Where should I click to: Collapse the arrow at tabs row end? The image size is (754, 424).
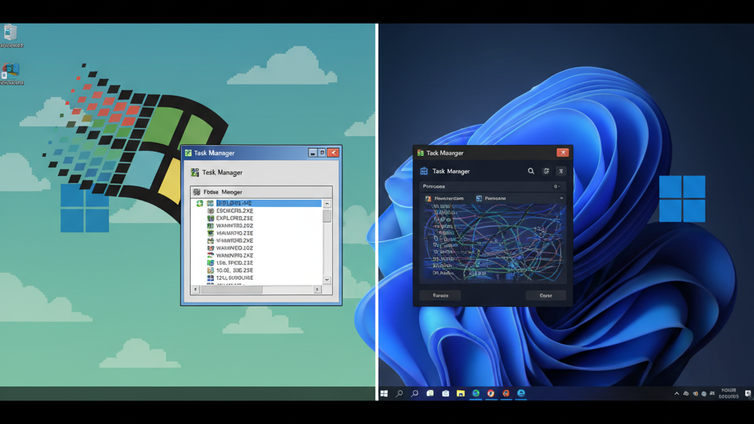(561, 198)
